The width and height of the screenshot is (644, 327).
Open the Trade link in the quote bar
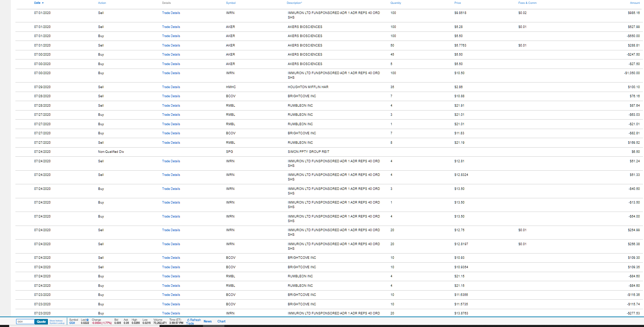coord(190,324)
